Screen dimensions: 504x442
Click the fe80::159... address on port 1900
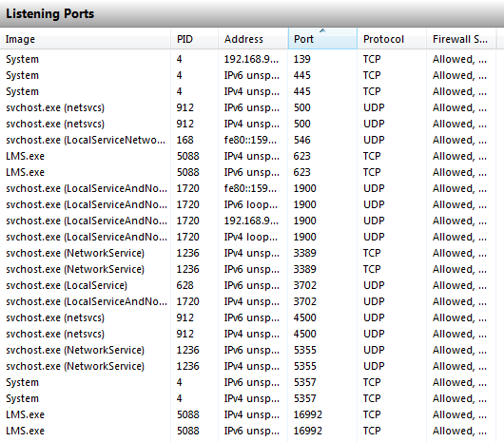tap(250, 188)
